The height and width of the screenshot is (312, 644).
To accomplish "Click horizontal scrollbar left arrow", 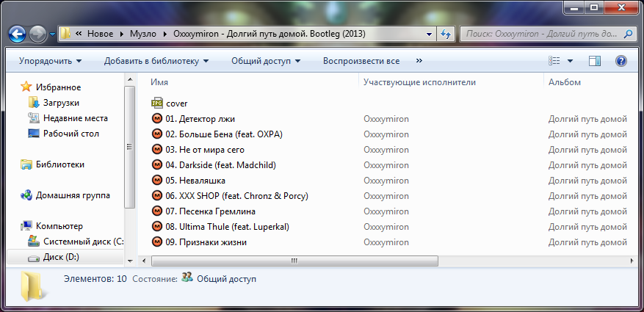I will coord(144,261).
